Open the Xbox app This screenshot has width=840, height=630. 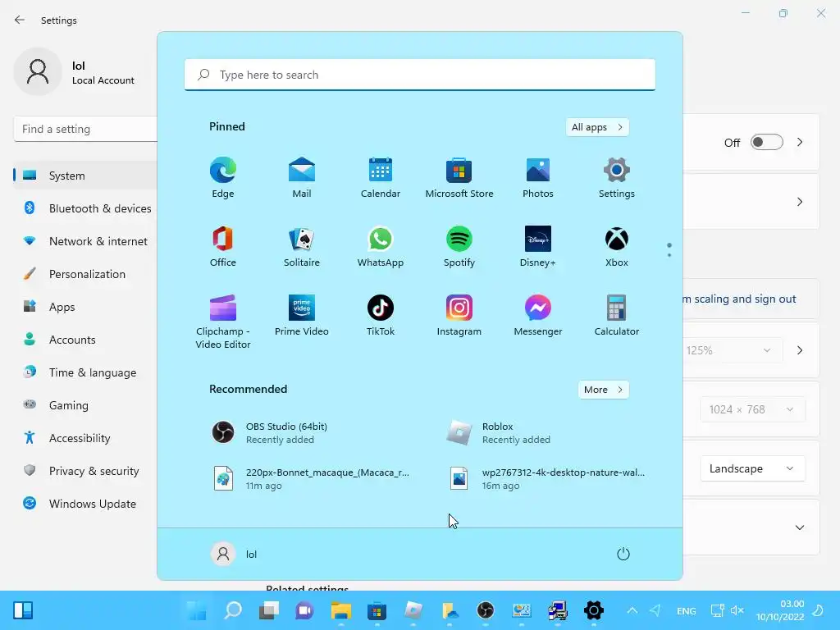(617, 246)
